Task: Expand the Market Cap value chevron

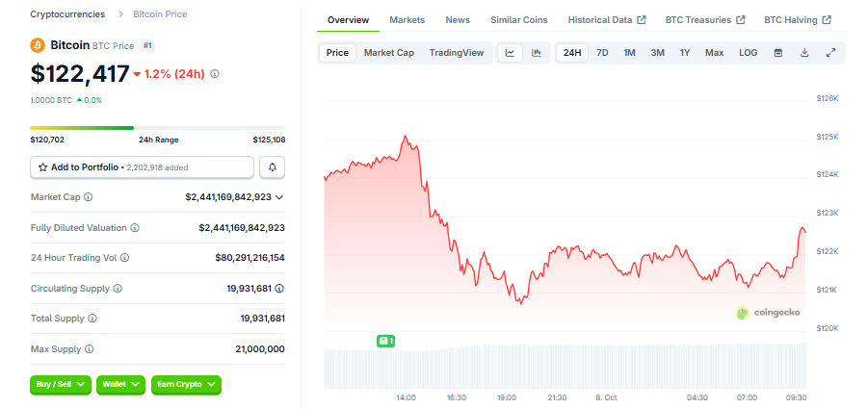Action: coord(279,197)
